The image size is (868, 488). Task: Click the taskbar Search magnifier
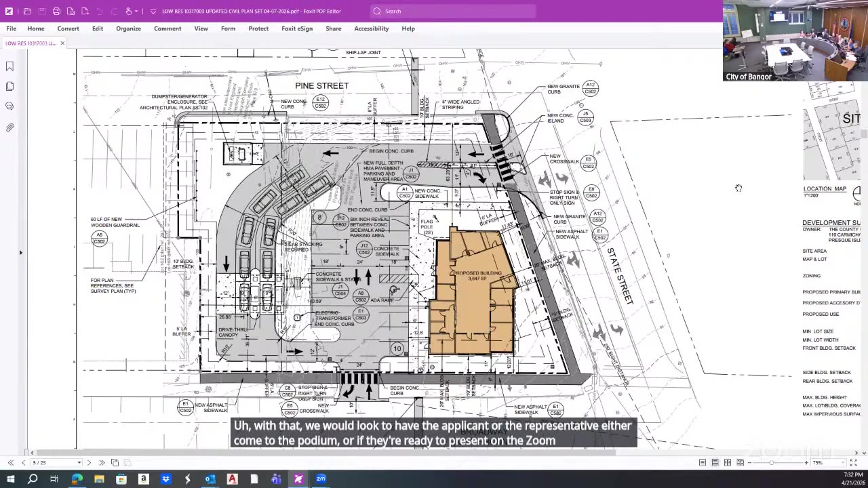[33, 479]
